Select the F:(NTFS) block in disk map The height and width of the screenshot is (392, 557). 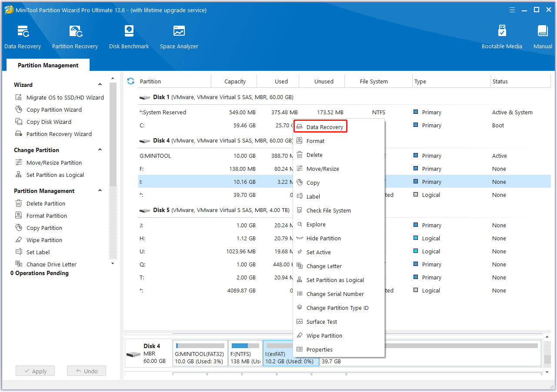pos(245,353)
